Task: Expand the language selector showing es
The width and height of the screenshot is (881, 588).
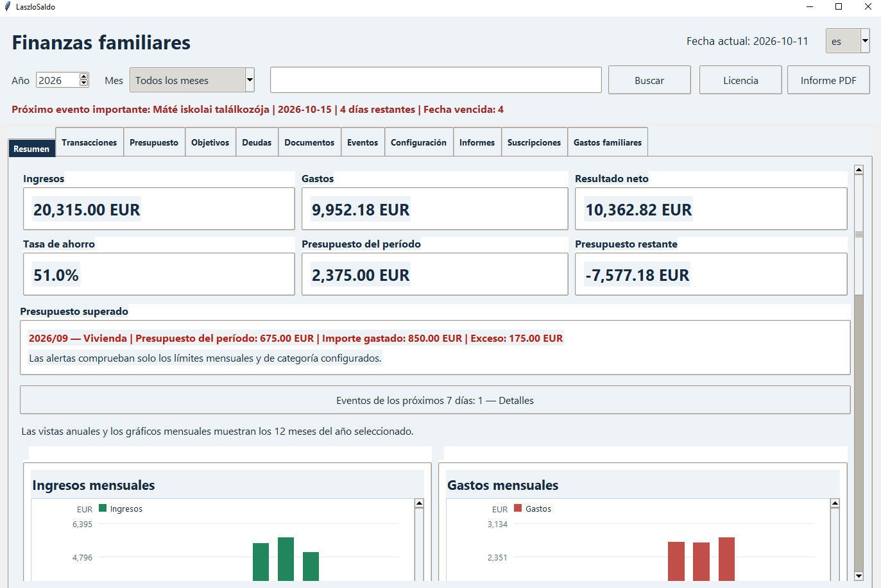Action: pyautogui.click(x=865, y=41)
